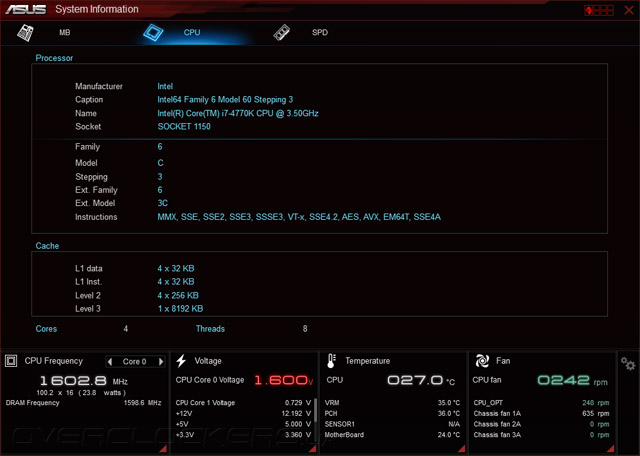
Task: Click the CPU temperature 027.0 reading
Action: coord(421,380)
